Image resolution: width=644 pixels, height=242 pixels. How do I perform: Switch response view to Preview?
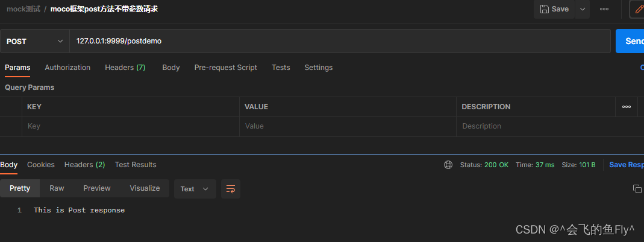click(x=97, y=188)
